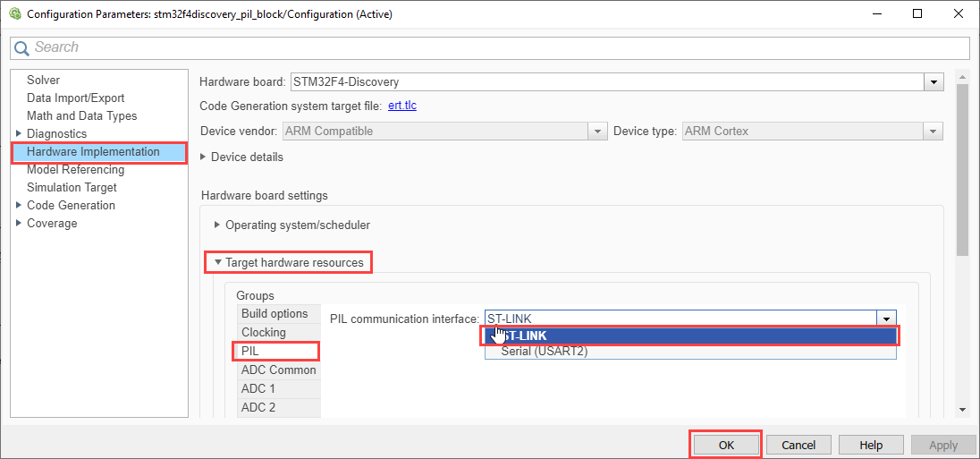This screenshot has width=980, height=459.
Task: Open the ert.tlc target file link
Action: pos(401,106)
